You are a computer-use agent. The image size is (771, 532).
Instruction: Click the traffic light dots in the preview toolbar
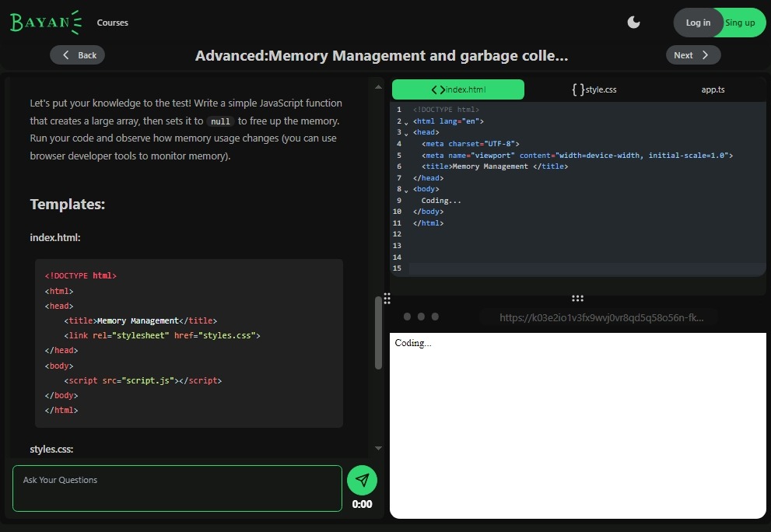point(420,317)
